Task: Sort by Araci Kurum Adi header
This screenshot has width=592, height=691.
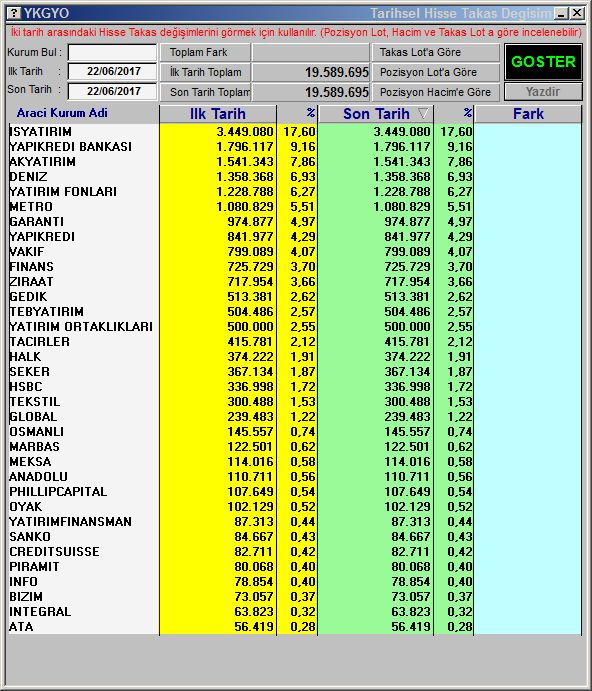Action: (62, 113)
